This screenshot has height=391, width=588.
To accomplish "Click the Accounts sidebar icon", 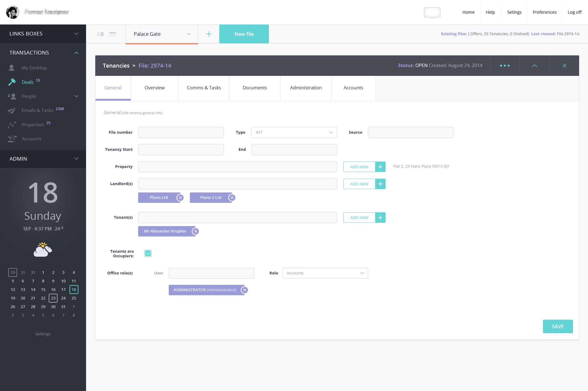I will pyautogui.click(x=12, y=139).
